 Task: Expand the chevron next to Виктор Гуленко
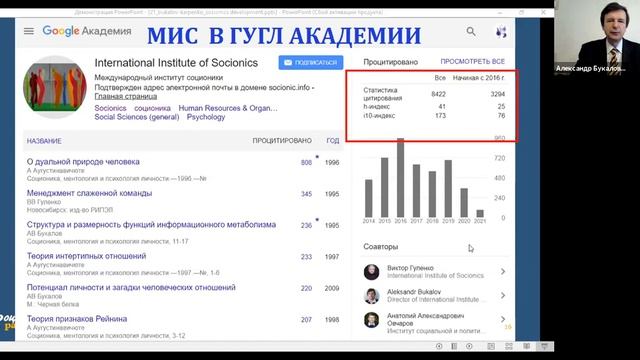click(503, 271)
